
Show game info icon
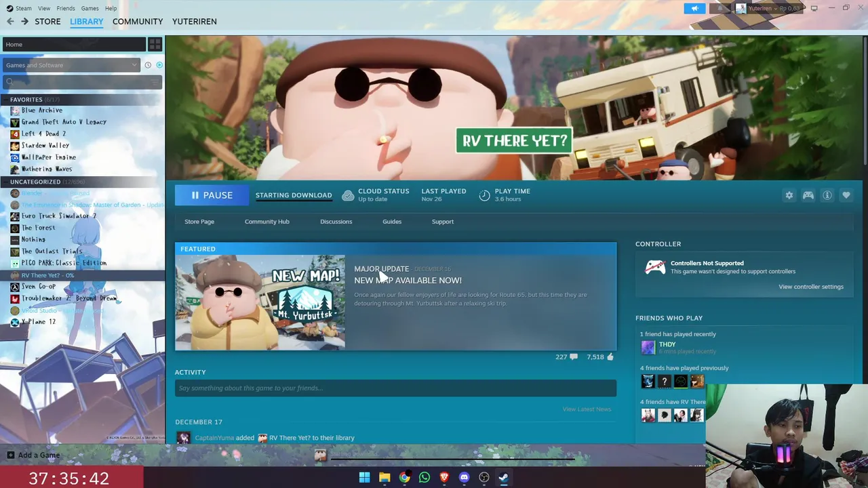[x=827, y=195]
